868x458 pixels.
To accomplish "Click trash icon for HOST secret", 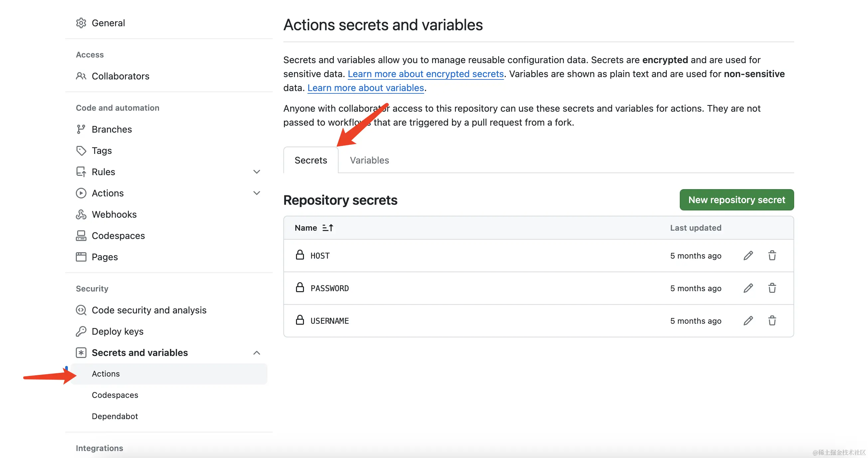I will [x=772, y=256].
